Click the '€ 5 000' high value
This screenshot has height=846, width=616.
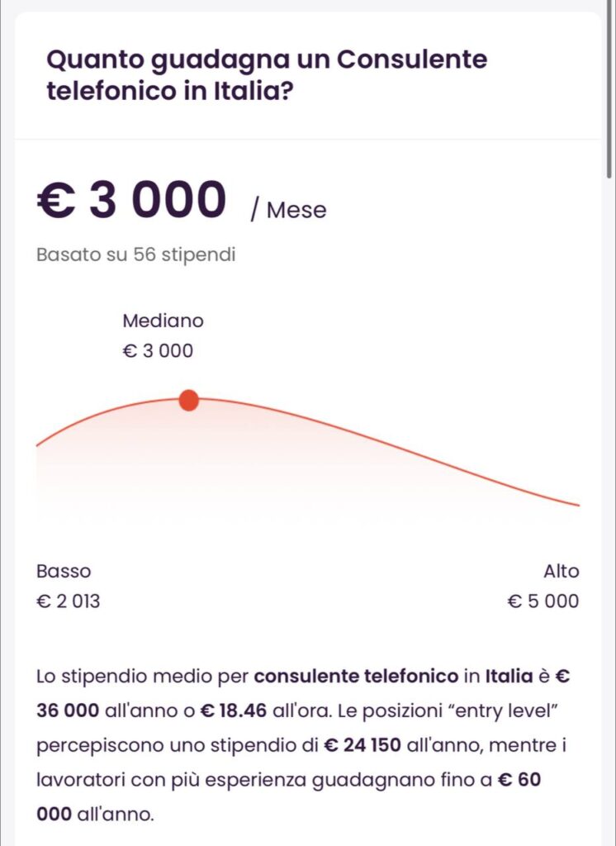point(543,601)
